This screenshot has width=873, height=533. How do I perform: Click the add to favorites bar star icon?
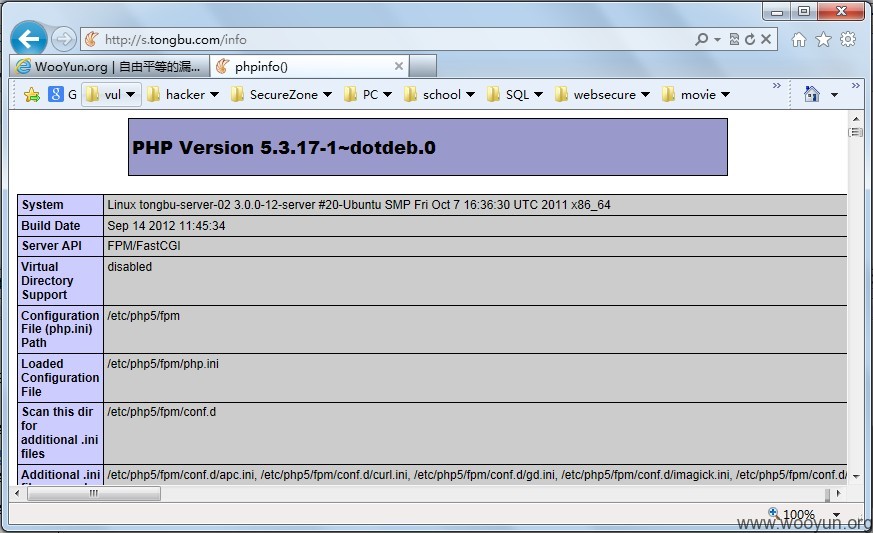pyautogui.click(x=32, y=95)
